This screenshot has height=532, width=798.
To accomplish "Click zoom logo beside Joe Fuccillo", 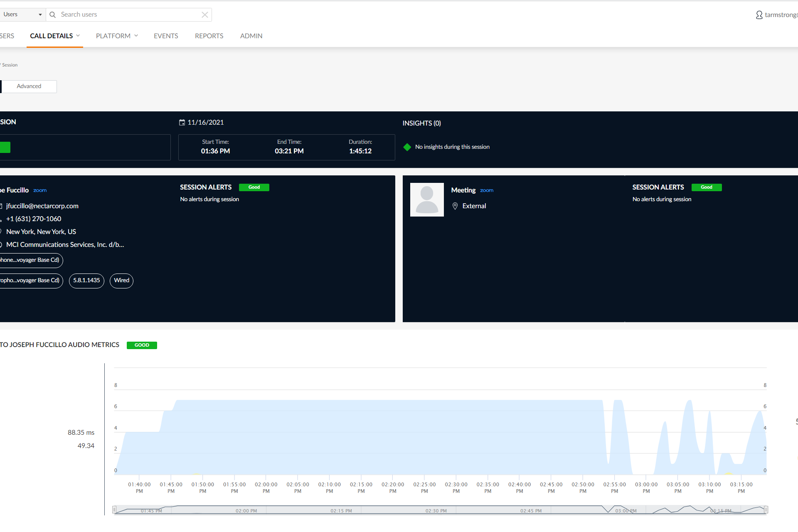I will click(40, 190).
